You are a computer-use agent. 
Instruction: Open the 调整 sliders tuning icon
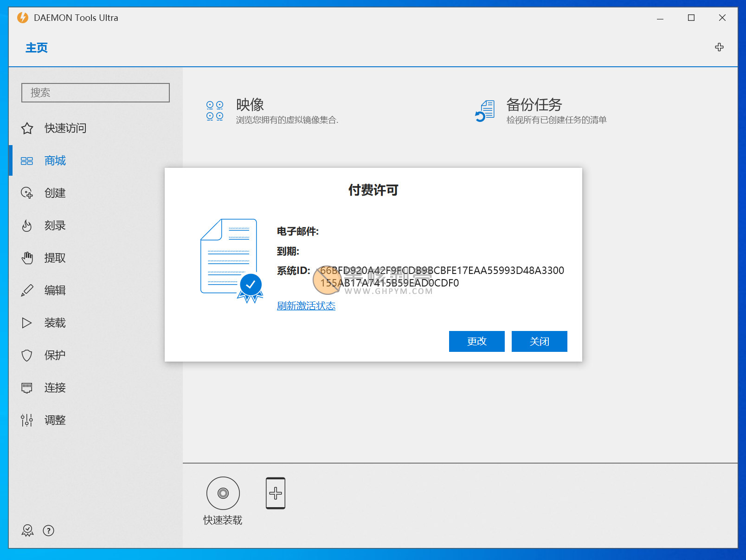pyautogui.click(x=27, y=420)
